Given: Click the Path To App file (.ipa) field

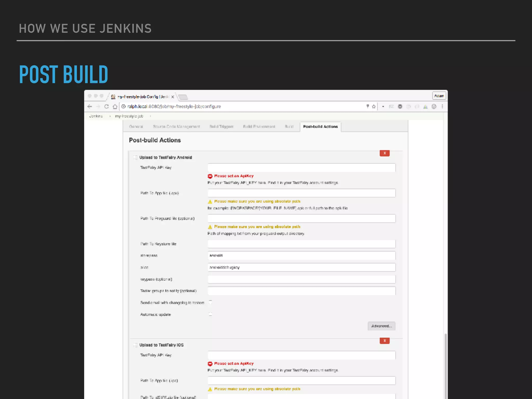Looking at the screenshot, I should [302, 381].
